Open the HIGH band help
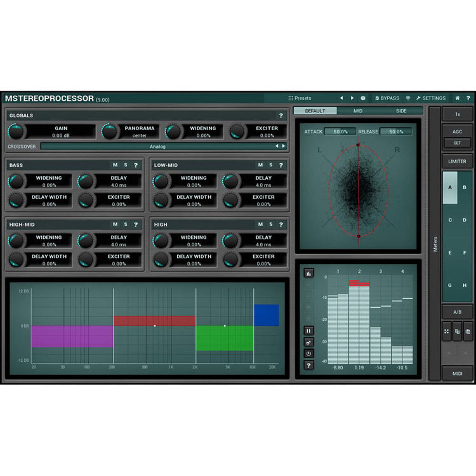476x476 pixels. 281,225
